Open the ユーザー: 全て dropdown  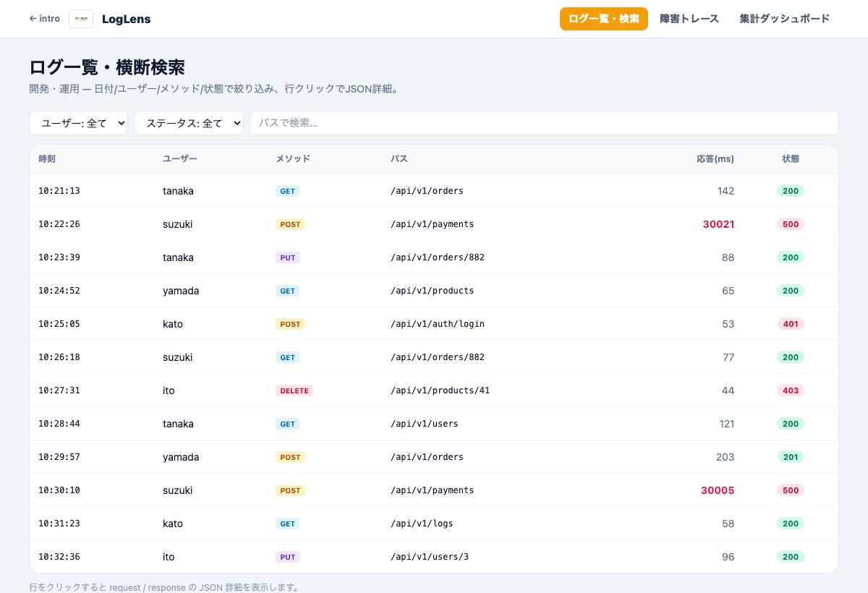(x=78, y=123)
